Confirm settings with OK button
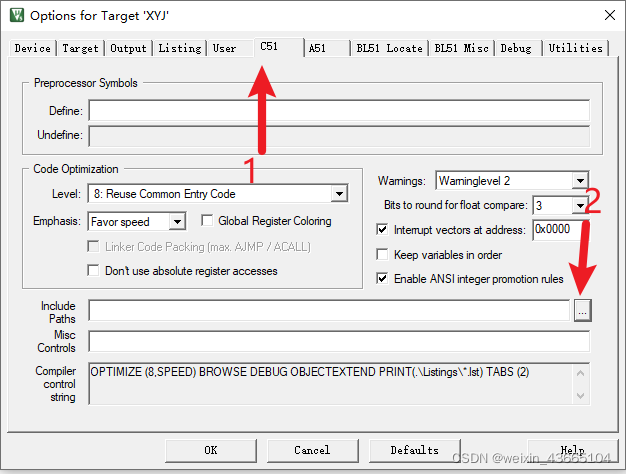 [x=211, y=450]
